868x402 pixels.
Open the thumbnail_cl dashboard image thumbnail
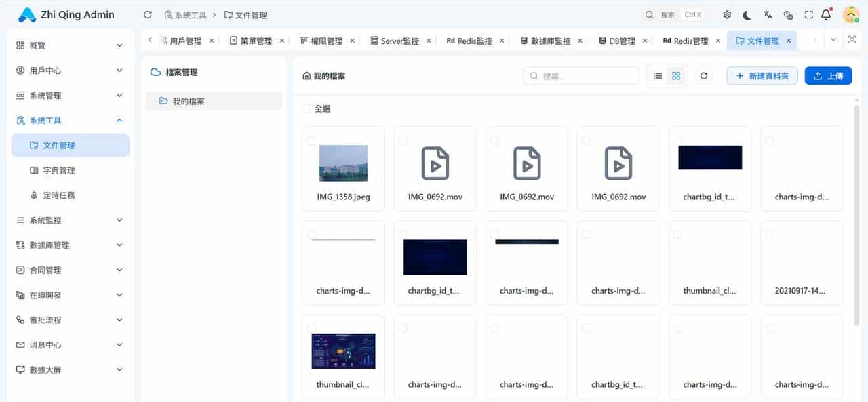pyautogui.click(x=343, y=350)
